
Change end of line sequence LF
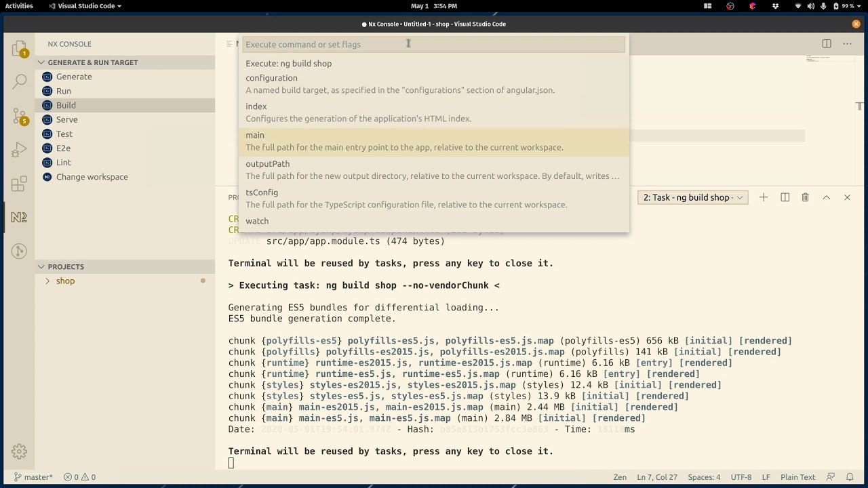point(766,477)
